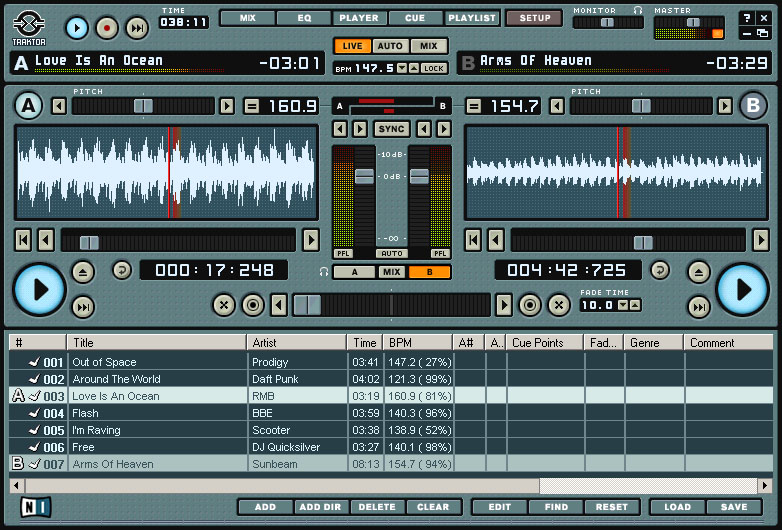Nudge deck A pitch right arrow

[227, 106]
